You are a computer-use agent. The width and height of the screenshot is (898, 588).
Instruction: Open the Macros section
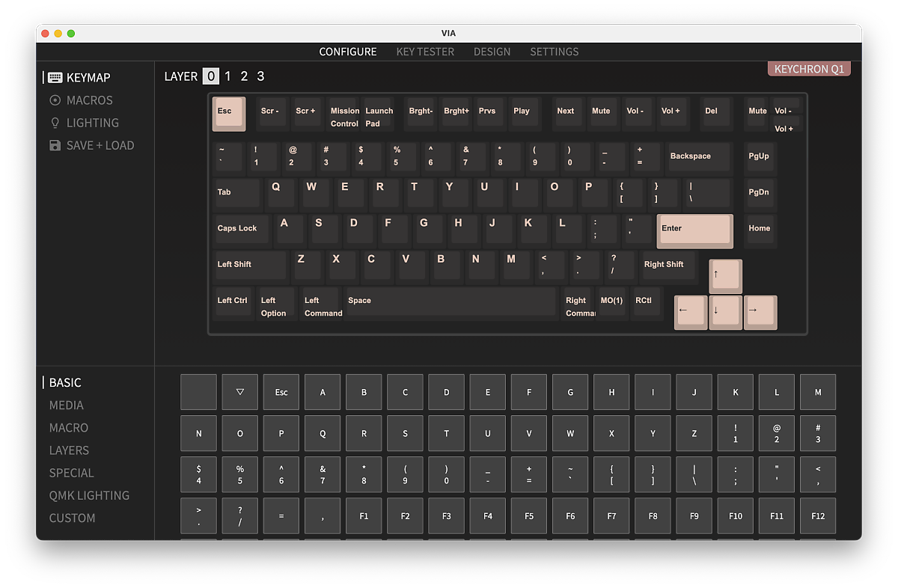(x=81, y=100)
